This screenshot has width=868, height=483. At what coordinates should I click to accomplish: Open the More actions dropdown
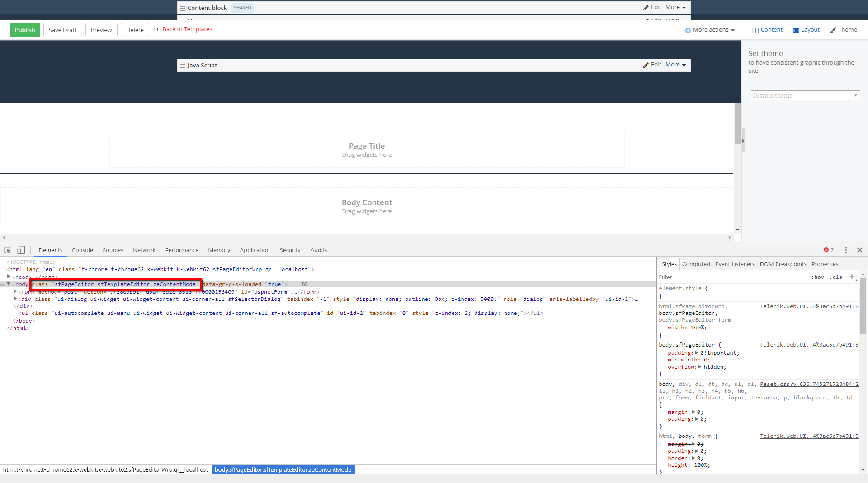(710, 30)
